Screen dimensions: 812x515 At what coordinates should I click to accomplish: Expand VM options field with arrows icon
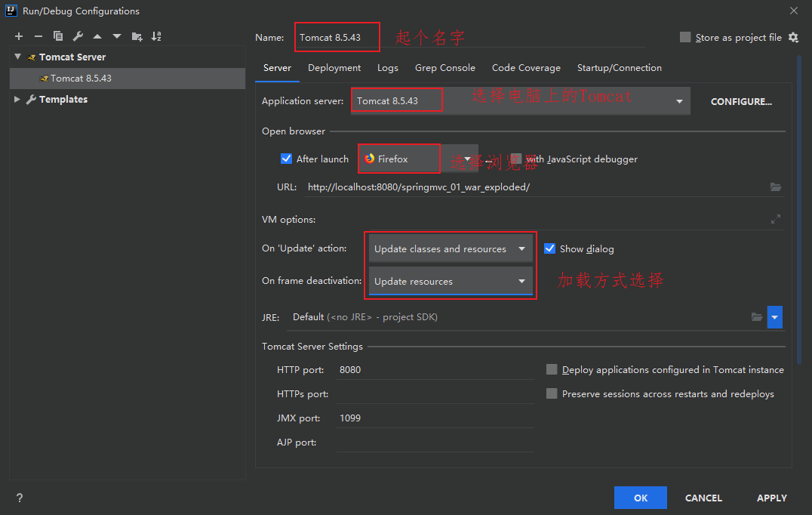(775, 219)
